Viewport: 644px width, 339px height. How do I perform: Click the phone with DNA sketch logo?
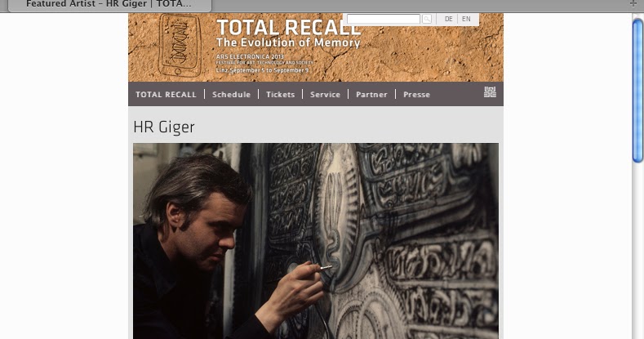click(180, 45)
